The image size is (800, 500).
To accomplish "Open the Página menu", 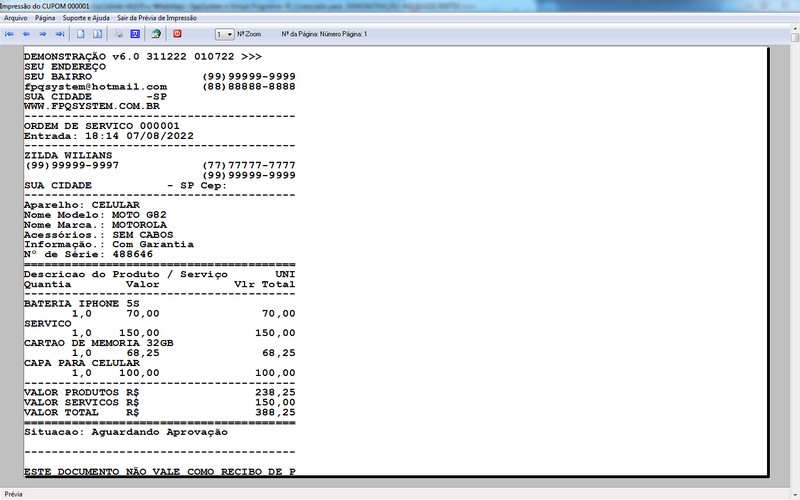I will [45, 18].
